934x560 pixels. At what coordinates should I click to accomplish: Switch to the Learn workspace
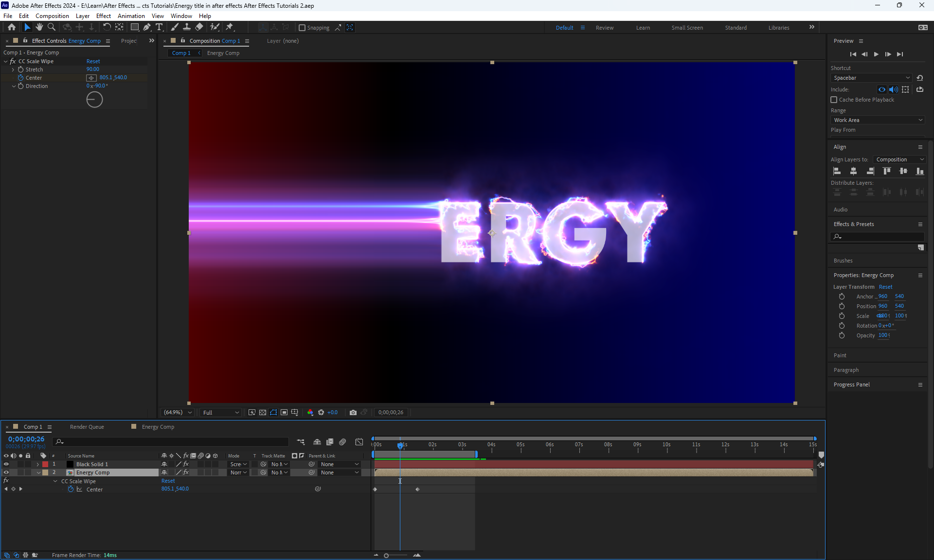(x=643, y=28)
